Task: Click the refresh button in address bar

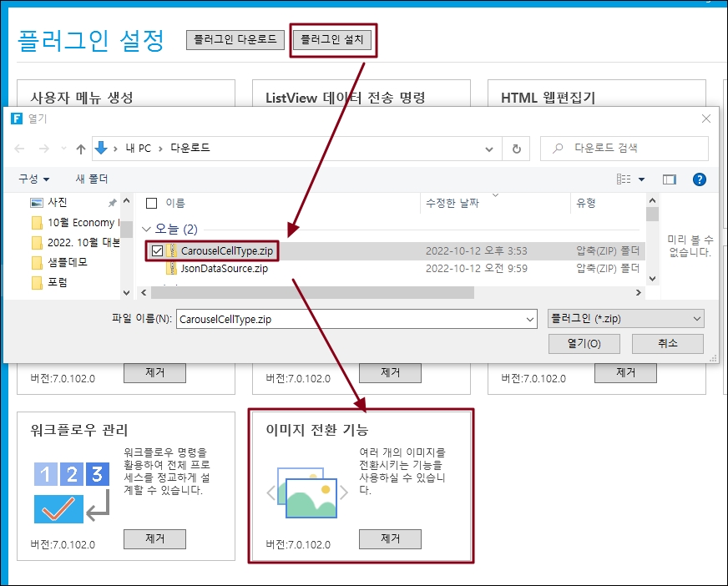Action: [x=517, y=149]
